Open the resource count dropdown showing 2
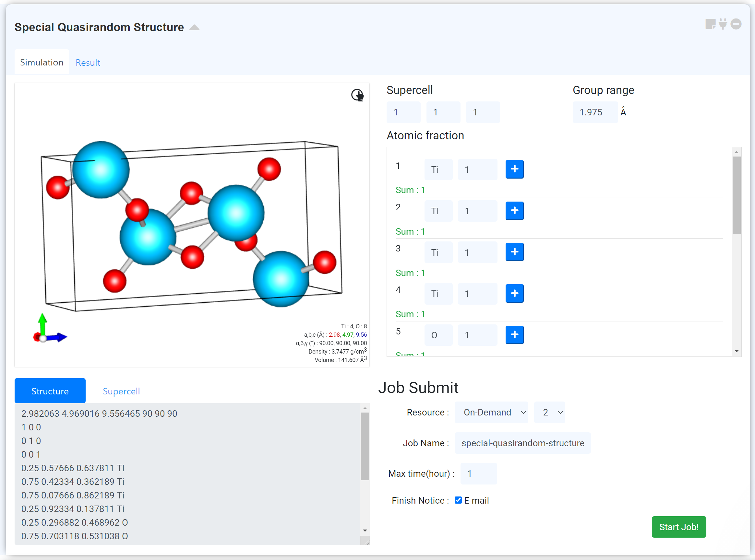The width and height of the screenshot is (755, 560). click(x=549, y=412)
